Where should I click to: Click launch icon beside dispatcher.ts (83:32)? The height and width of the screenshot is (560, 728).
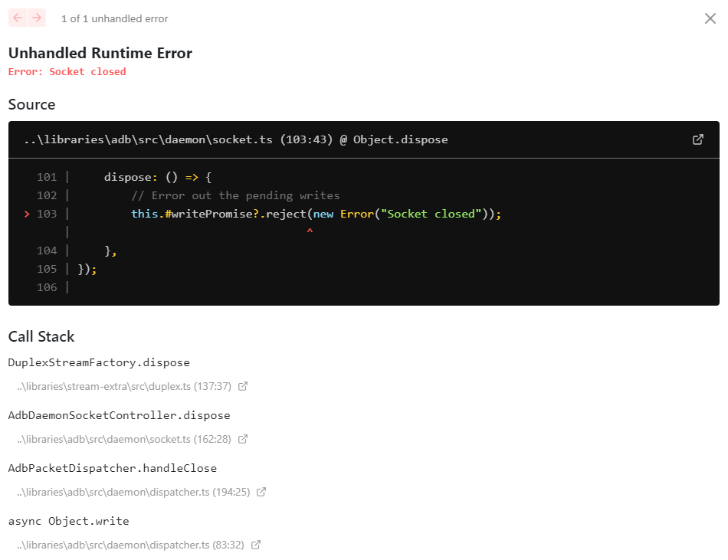pyautogui.click(x=255, y=544)
